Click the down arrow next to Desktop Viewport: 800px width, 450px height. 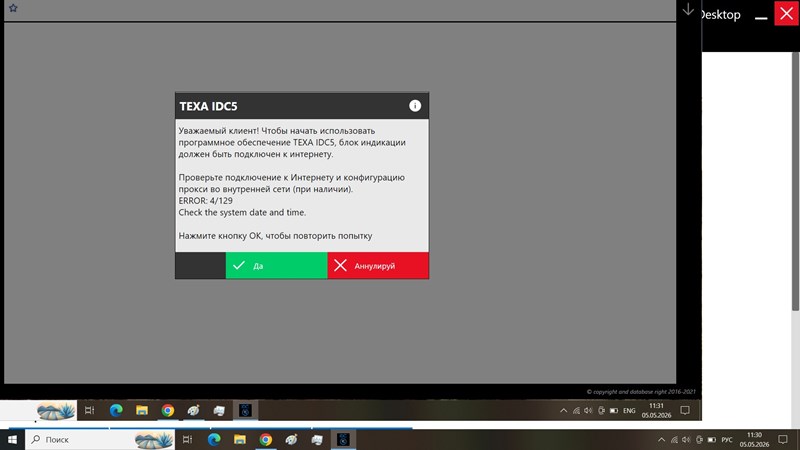(688, 9)
